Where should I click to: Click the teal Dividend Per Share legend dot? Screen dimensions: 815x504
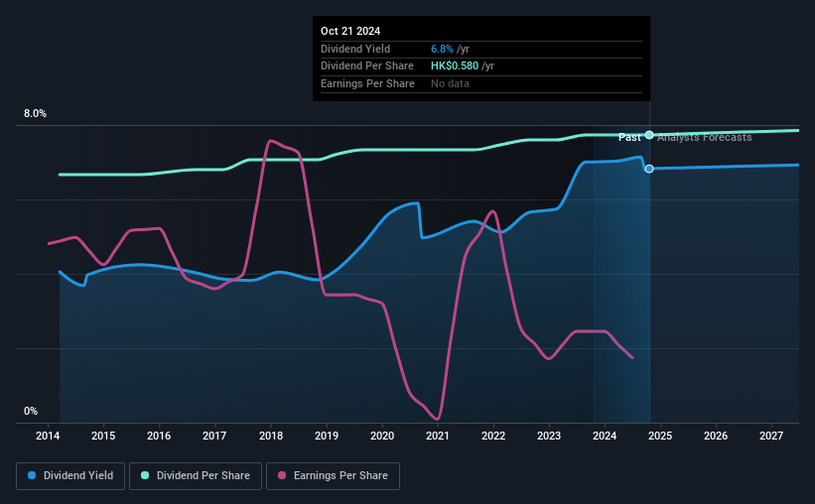tap(145, 475)
